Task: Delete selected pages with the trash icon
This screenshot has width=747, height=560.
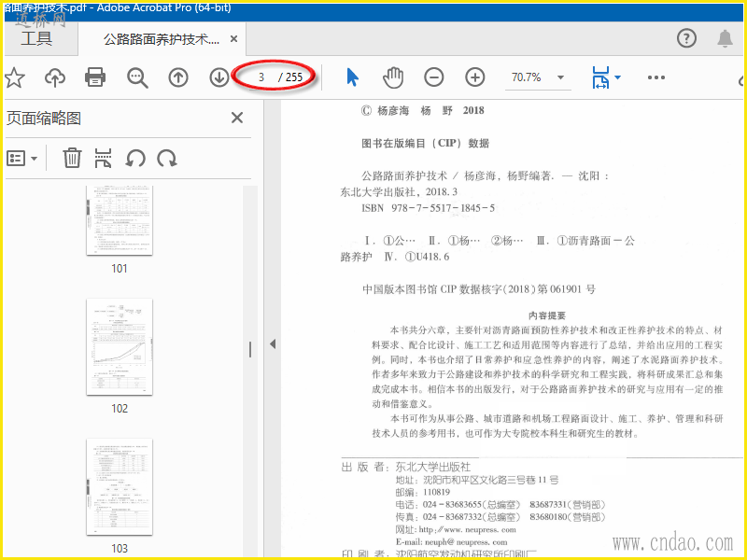Action: [72, 158]
